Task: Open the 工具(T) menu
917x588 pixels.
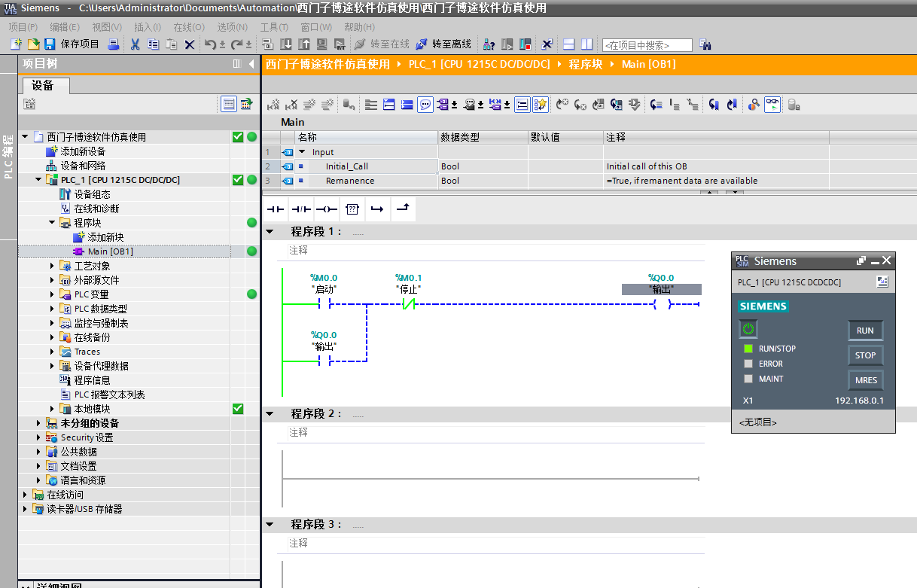Action: click(274, 27)
